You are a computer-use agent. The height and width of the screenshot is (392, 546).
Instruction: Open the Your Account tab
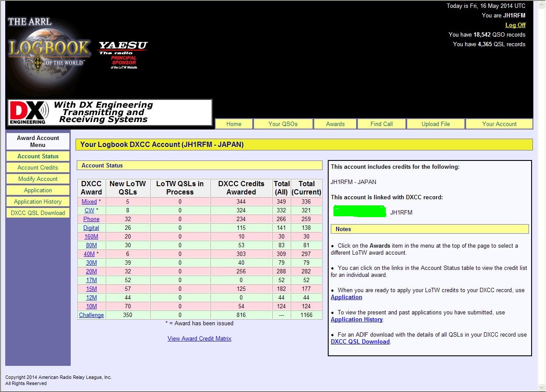[x=499, y=124]
